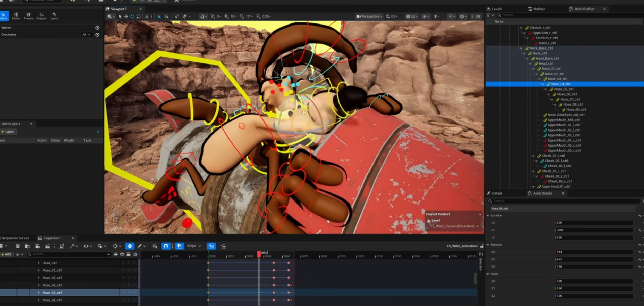Click the RX rotation value field
This screenshot has height=306, width=644.
pos(594,252)
